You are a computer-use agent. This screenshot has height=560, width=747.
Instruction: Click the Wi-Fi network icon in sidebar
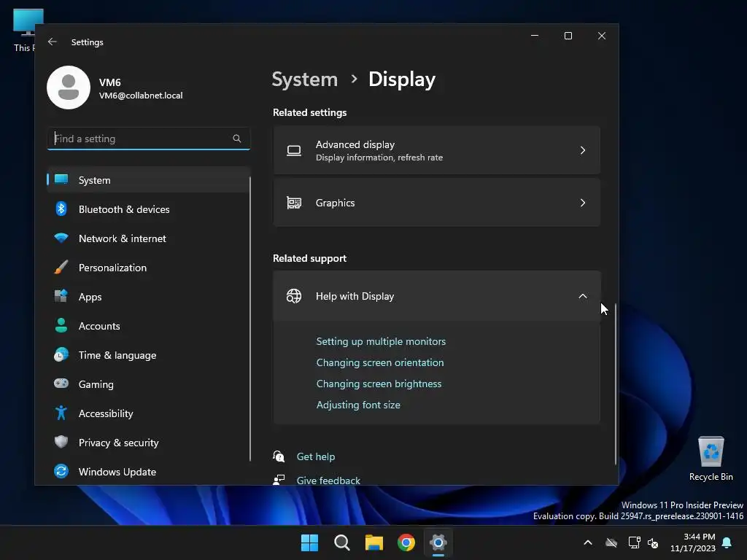click(x=61, y=238)
